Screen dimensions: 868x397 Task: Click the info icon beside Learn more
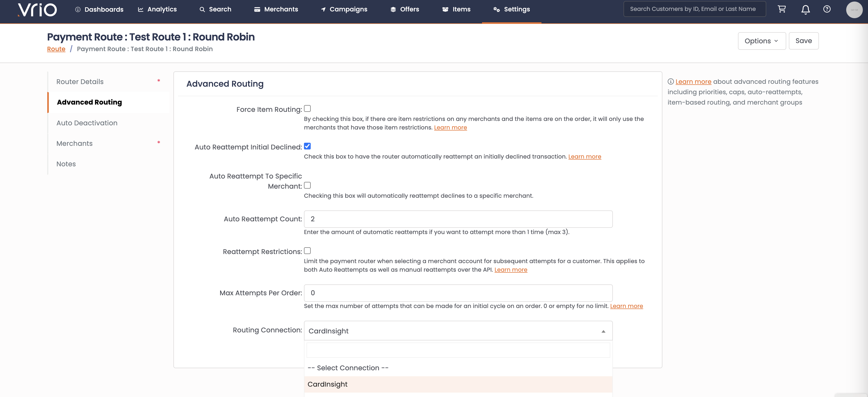[x=670, y=81]
